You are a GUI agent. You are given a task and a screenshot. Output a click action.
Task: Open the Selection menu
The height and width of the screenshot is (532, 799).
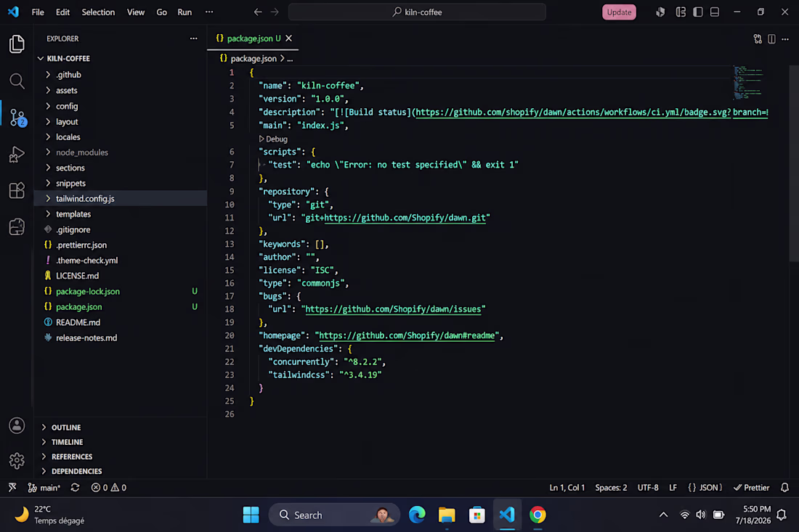click(x=98, y=12)
